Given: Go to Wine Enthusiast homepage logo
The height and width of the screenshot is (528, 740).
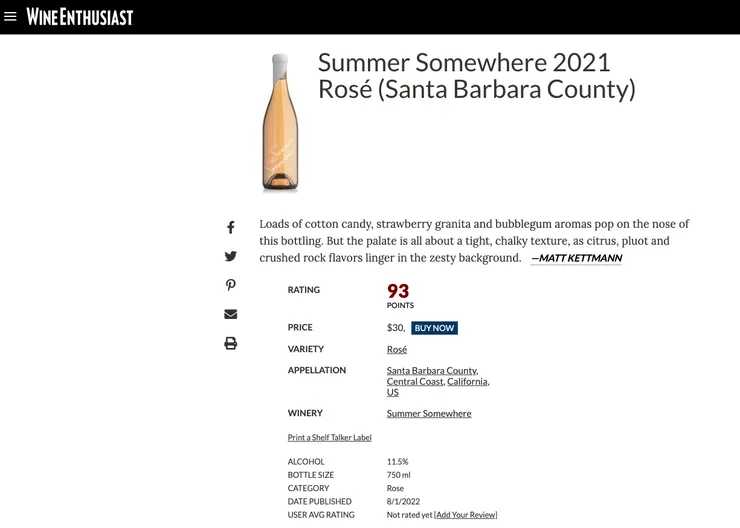Looking at the screenshot, I should [80, 17].
